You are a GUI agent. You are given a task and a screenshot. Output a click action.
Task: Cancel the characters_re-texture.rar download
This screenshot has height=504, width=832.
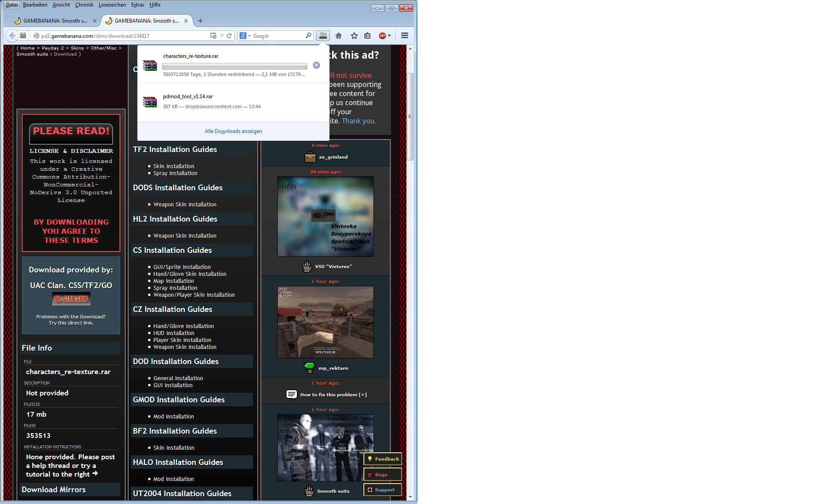point(316,65)
